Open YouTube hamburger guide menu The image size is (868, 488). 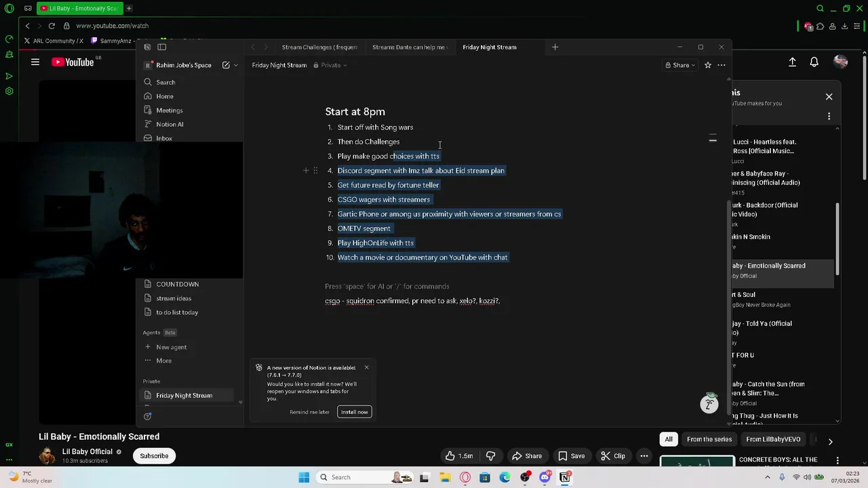pos(35,62)
